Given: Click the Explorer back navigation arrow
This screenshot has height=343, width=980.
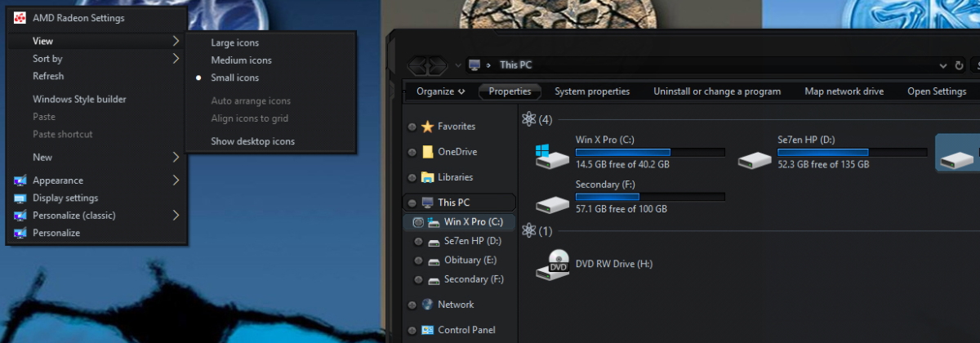Looking at the screenshot, I should 418,65.
